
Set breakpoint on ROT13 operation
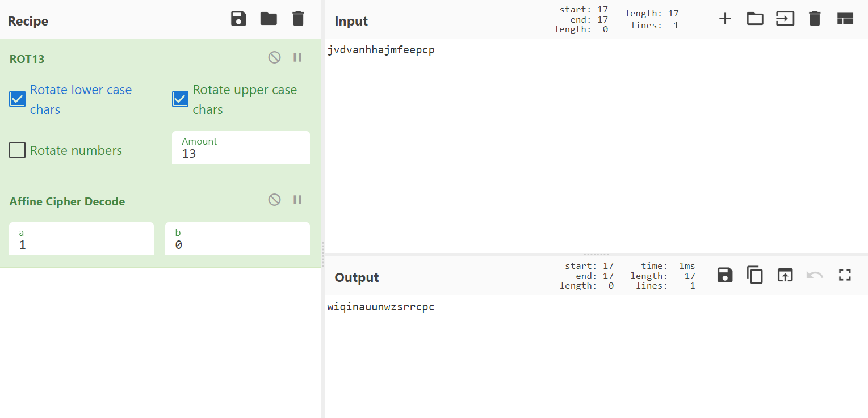point(297,57)
